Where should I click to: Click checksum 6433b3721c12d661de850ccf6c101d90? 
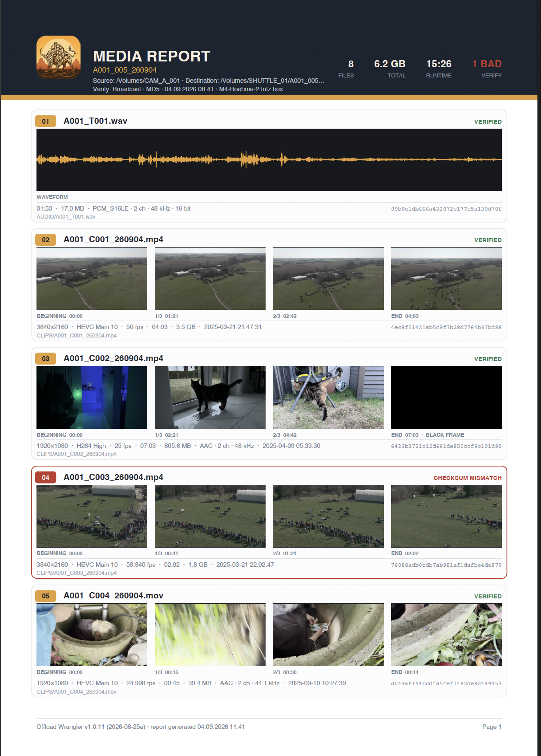pos(446,446)
